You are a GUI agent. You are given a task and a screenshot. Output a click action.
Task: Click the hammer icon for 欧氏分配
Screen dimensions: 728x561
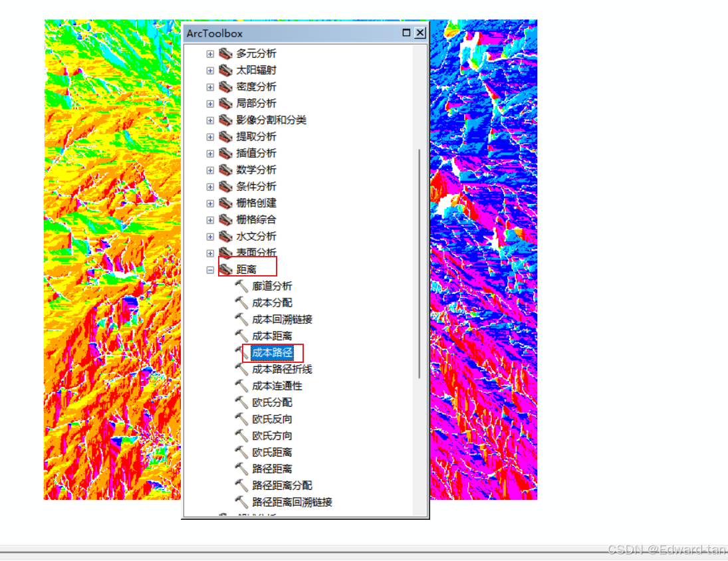coord(241,403)
